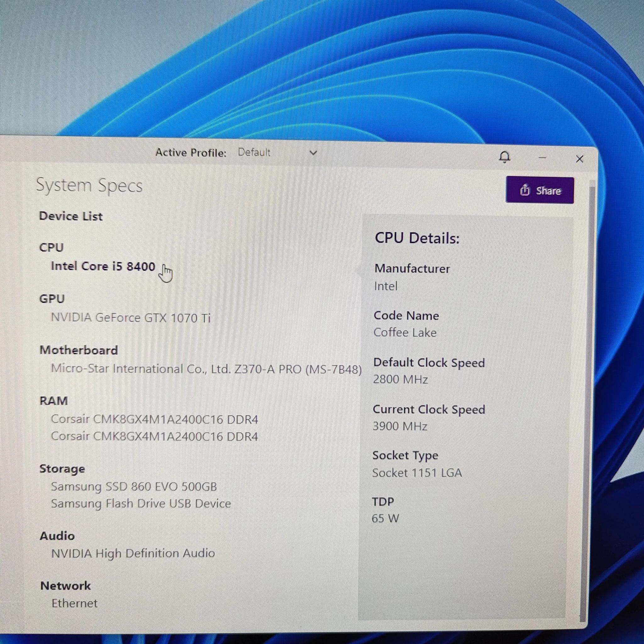644x644 pixels.
Task: Select NVIDIA GeForce GTX 1070 Ti entry
Action: click(131, 317)
